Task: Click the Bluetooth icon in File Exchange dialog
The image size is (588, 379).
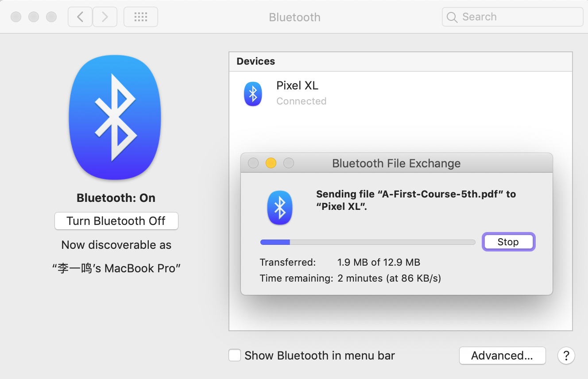Action: click(280, 208)
